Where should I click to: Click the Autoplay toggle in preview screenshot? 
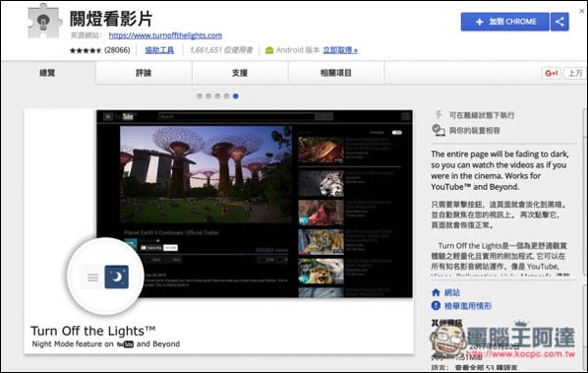click(x=396, y=133)
